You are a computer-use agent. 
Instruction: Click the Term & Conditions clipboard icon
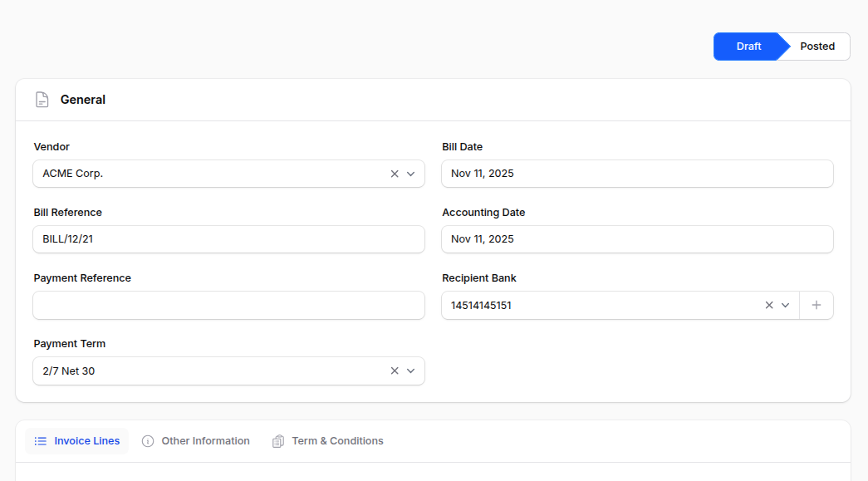[x=278, y=441]
